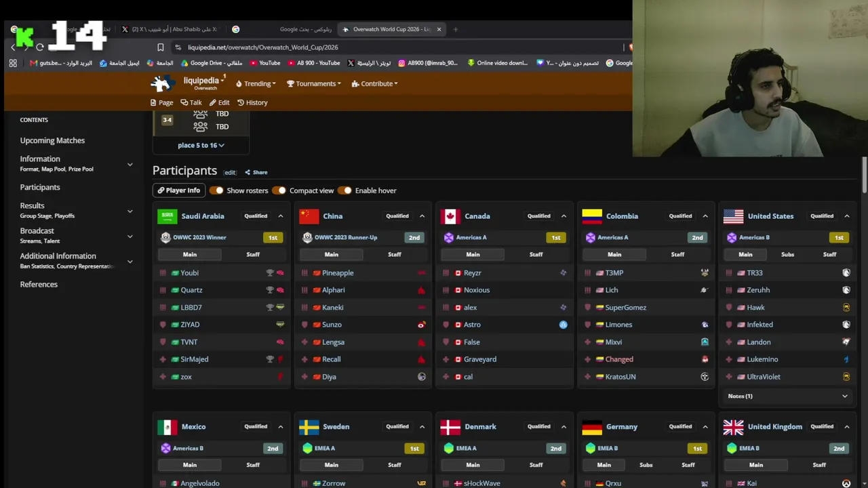The image size is (868, 488).
Task: Collapse the Saudi Arabia team card
Action: tap(280, 216)
